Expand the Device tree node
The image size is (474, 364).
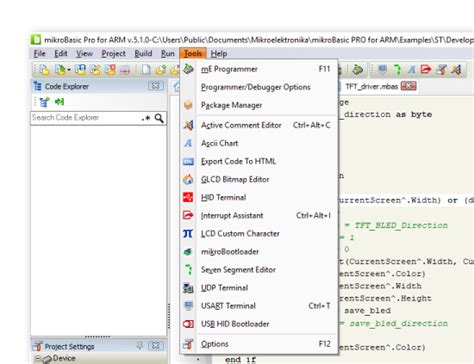(38, 359)
